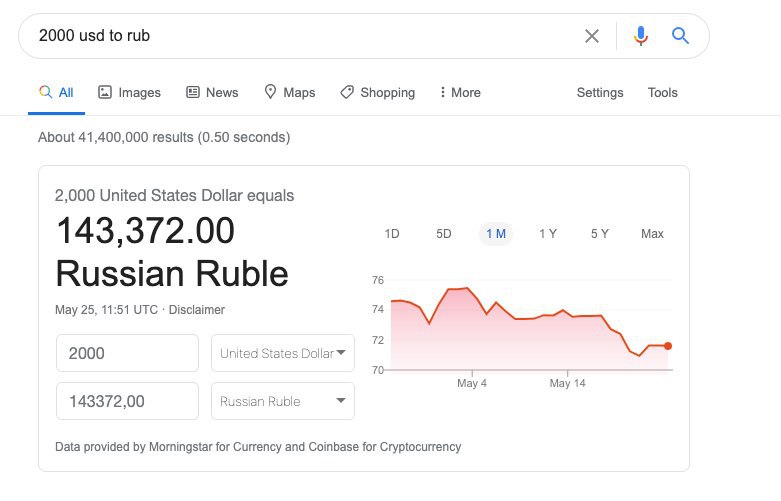The height and width of the screenshot is (501, 781).
Task: Clear the search box with the X icon
Action: 591,36
